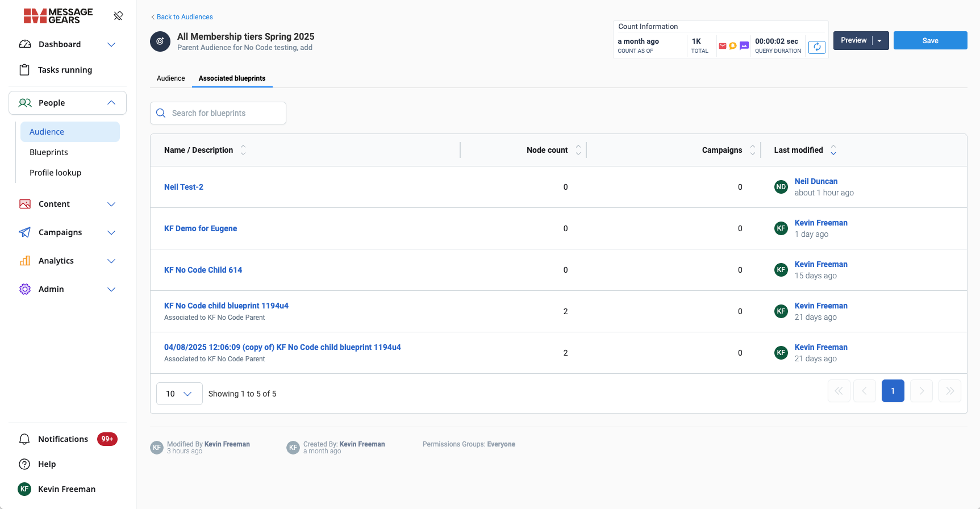Image resolution: width=980 pixels, height=509 pixels.
Task: Click the search magnifier icon
Action: pos(161,113)
